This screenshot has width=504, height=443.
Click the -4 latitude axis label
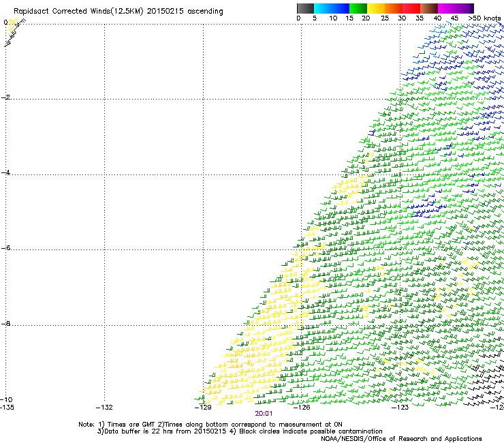point(5,172)
